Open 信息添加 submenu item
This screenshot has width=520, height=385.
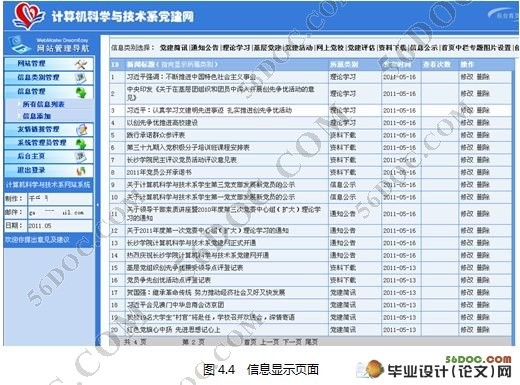pyautogui.click(x=37, y=116)
